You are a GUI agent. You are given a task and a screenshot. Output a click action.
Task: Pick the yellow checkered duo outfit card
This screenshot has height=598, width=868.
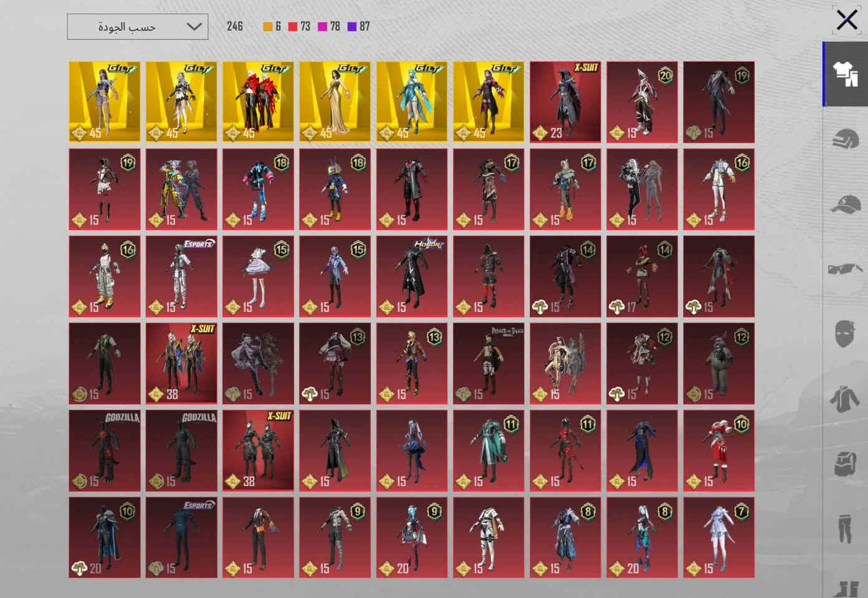point(181,189)
